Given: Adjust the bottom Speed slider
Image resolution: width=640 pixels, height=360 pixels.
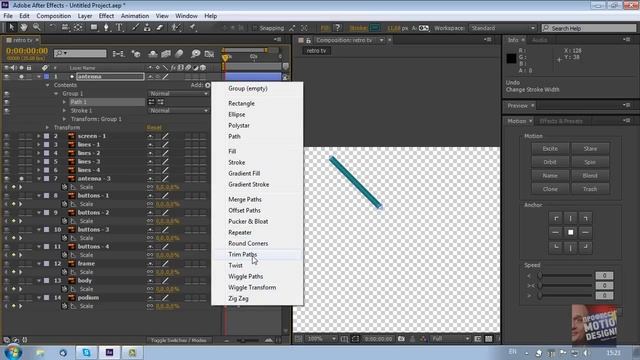Looking at the screenshot, I should pyautogui.click(x=565, y=295).
